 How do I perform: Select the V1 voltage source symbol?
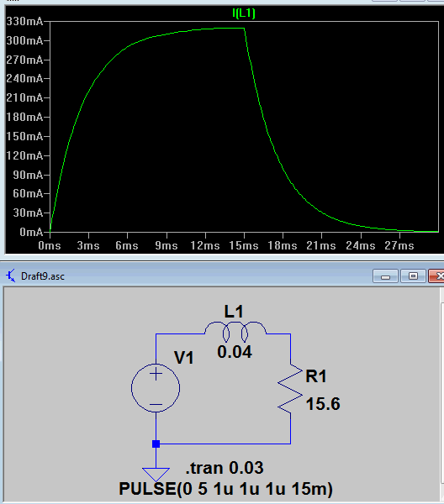point(156,388)
